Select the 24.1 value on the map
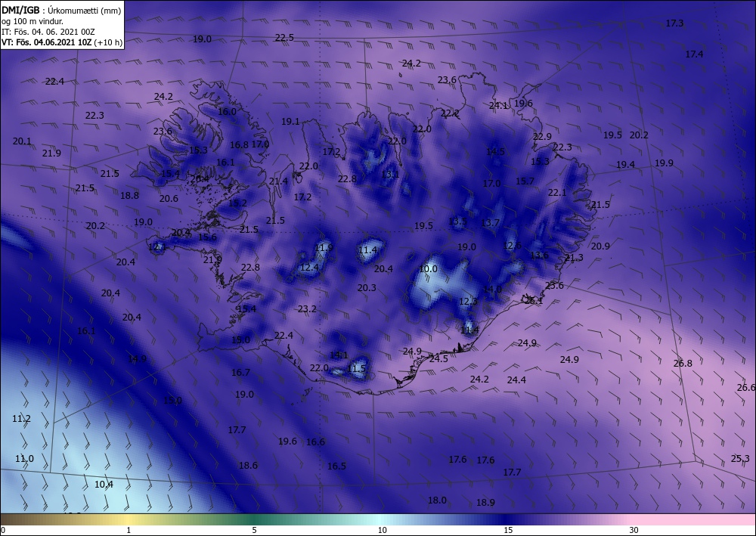The height and width of the screenshot is (536, 756). [x=498, y=105]
